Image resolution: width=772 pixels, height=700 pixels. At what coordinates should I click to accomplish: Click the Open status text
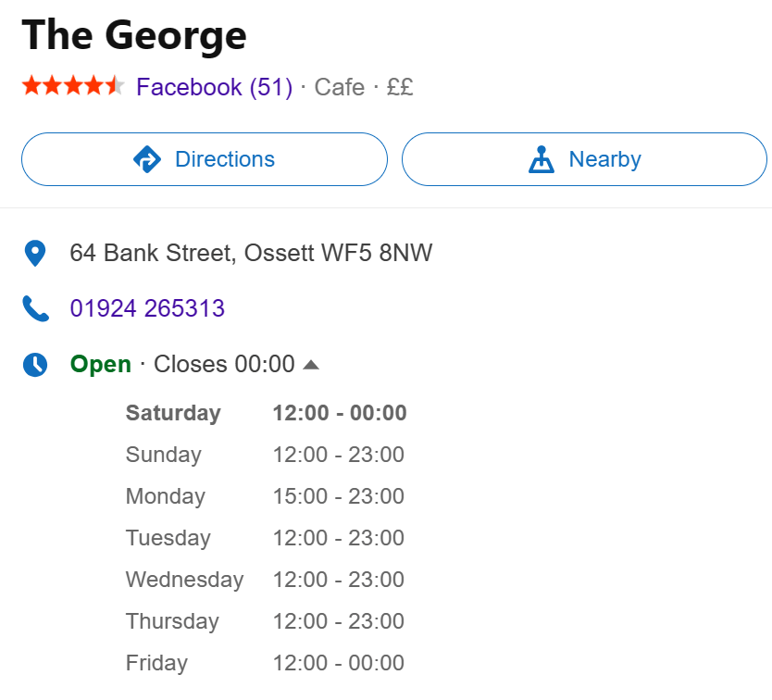coord(100,364)
